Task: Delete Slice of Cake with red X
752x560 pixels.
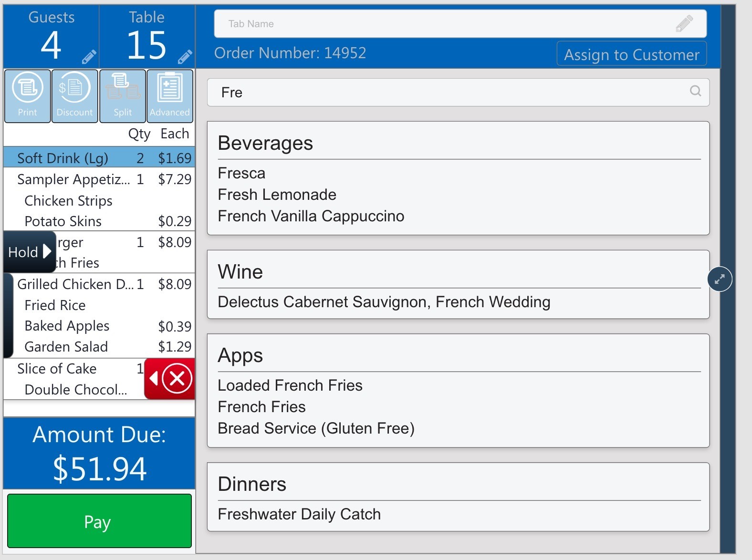Action: (170, 379)
